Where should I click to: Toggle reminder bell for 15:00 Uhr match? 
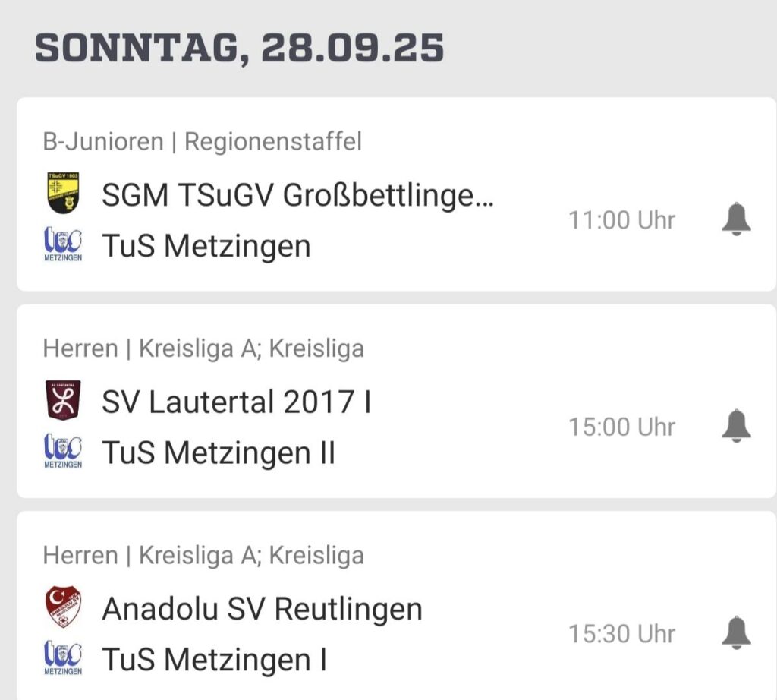coord(735,427)
